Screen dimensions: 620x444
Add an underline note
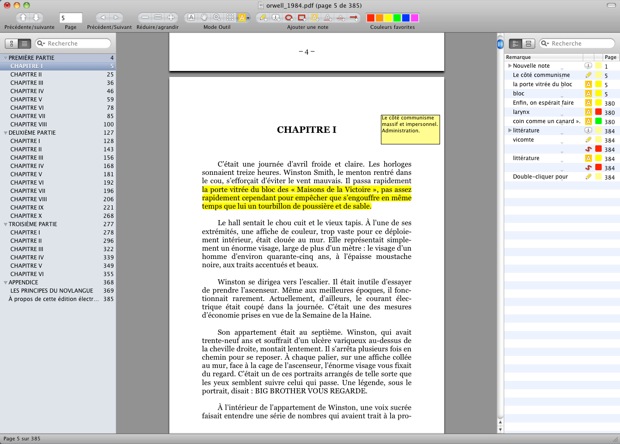(327, 17)
